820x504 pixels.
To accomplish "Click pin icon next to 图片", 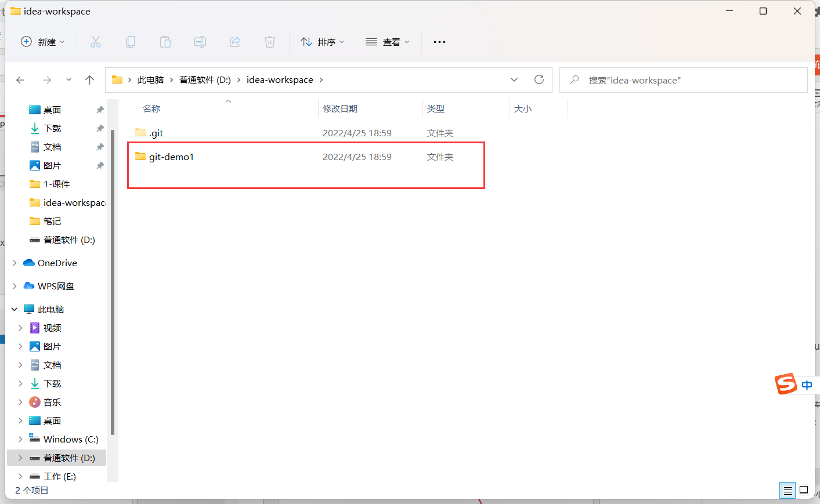I will tap(100, 165).
